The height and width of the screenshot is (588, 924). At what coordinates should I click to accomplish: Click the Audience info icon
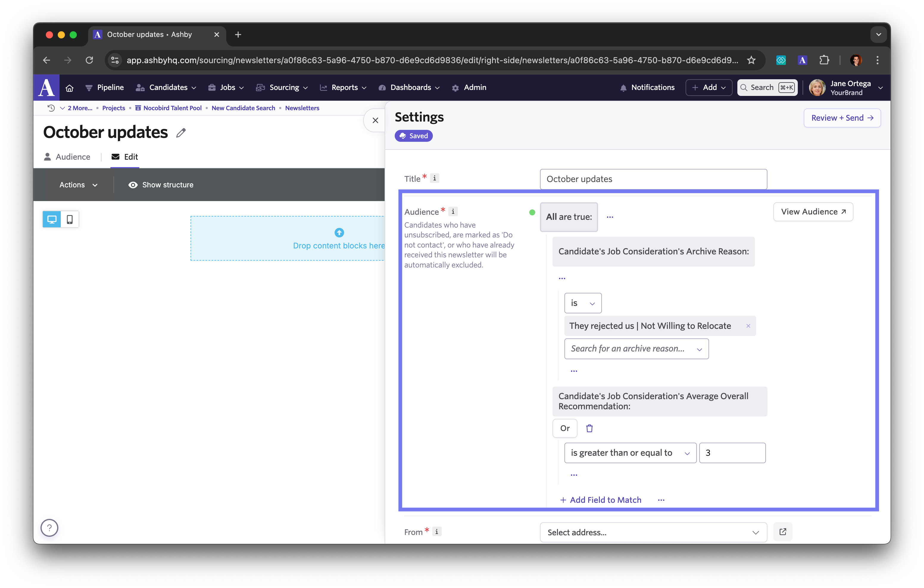coord(453,211)
